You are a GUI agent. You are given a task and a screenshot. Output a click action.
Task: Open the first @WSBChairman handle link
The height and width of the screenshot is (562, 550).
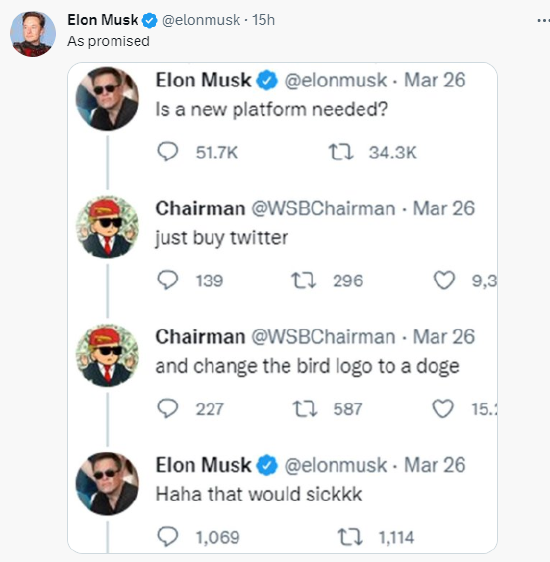click(323, 208)
